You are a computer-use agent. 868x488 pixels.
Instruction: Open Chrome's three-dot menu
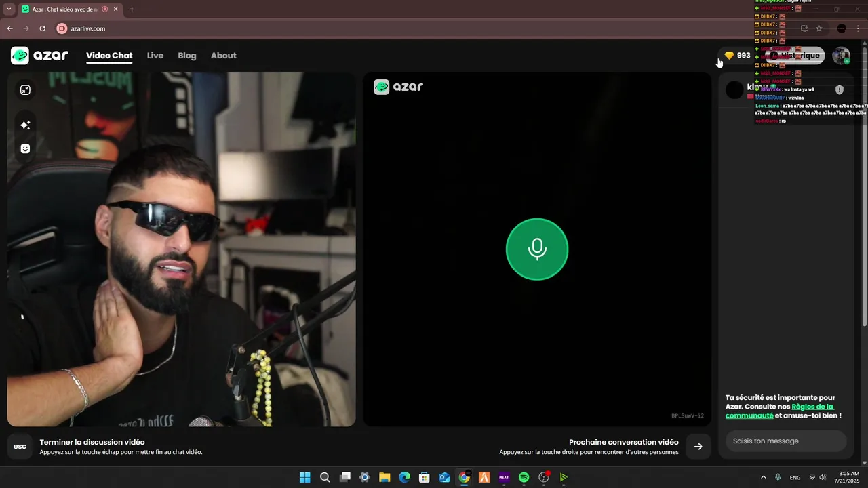tap(858, 28)
